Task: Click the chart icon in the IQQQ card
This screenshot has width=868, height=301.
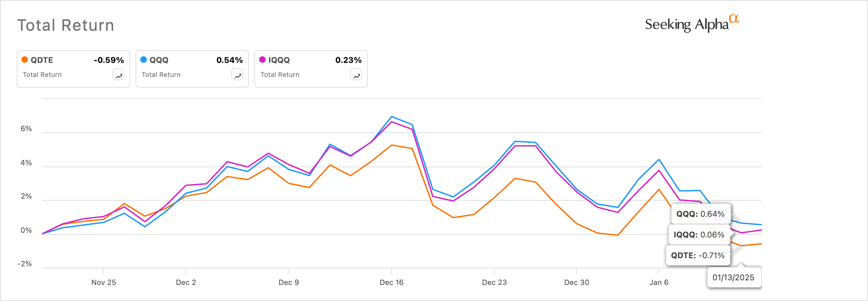Action: point(356,75)
